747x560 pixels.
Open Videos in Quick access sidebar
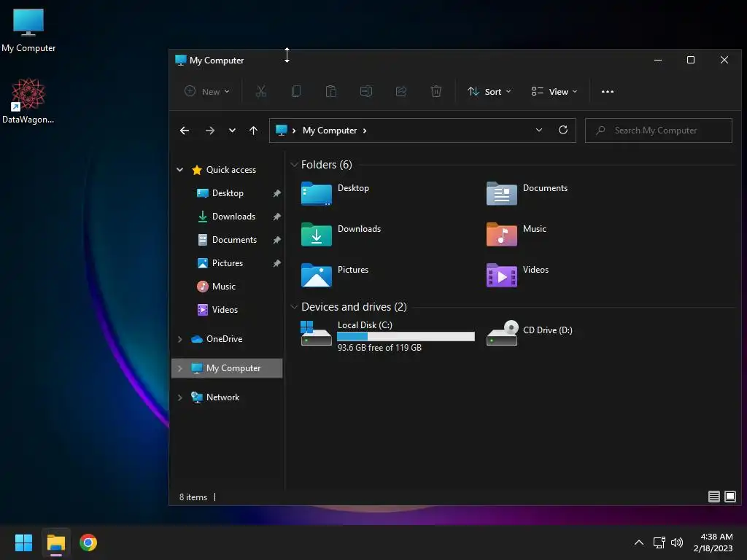pyautogui.click(x=225, y=309)
